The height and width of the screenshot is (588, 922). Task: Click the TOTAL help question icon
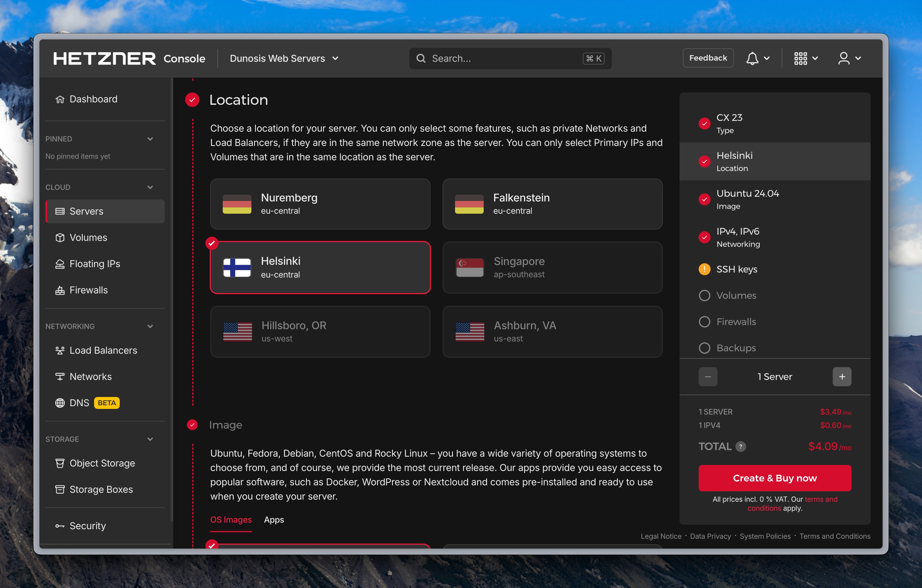pos(740,446)
